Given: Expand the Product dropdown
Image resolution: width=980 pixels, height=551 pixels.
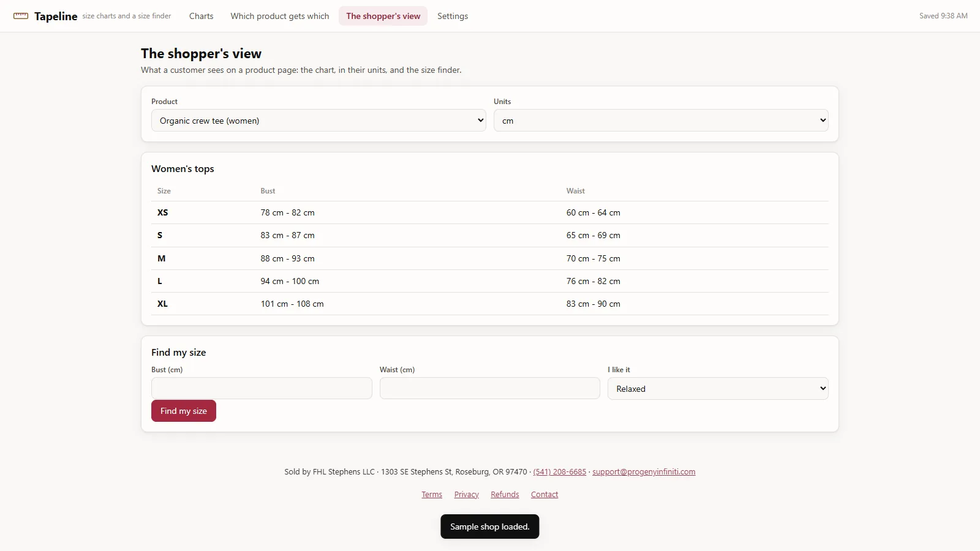Looking at the screenshot, I should [x=318, y=121].
